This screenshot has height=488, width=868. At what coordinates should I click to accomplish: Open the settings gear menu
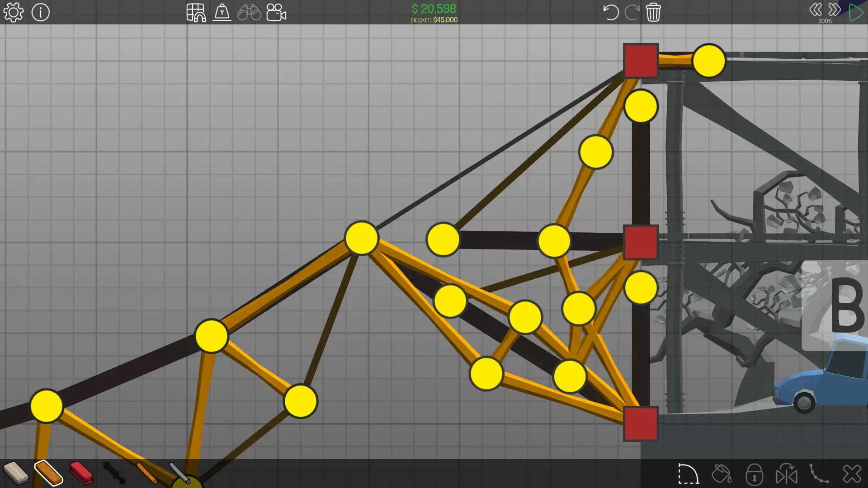(x=13, y=12)
